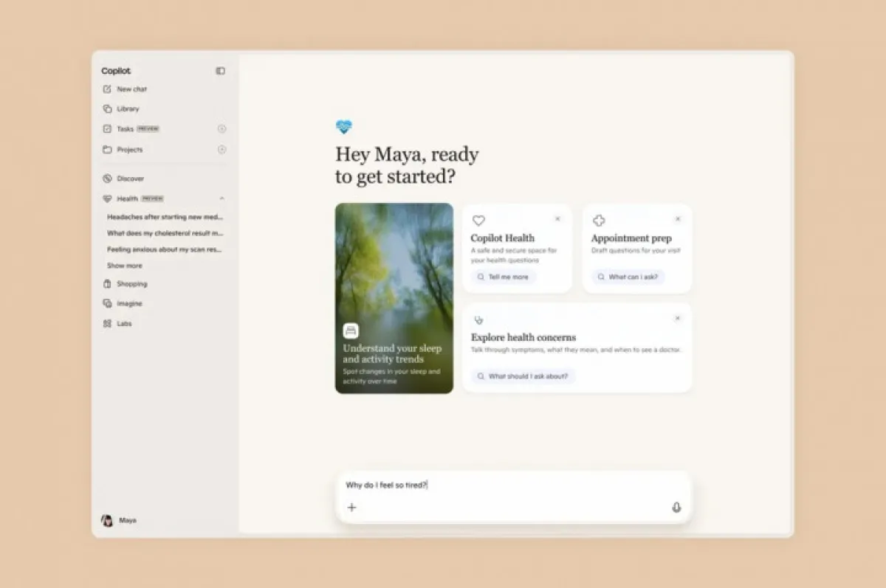Click the Appointment prep card title
The width and height of the screenshot is (886, 588).
pos(631,238)
